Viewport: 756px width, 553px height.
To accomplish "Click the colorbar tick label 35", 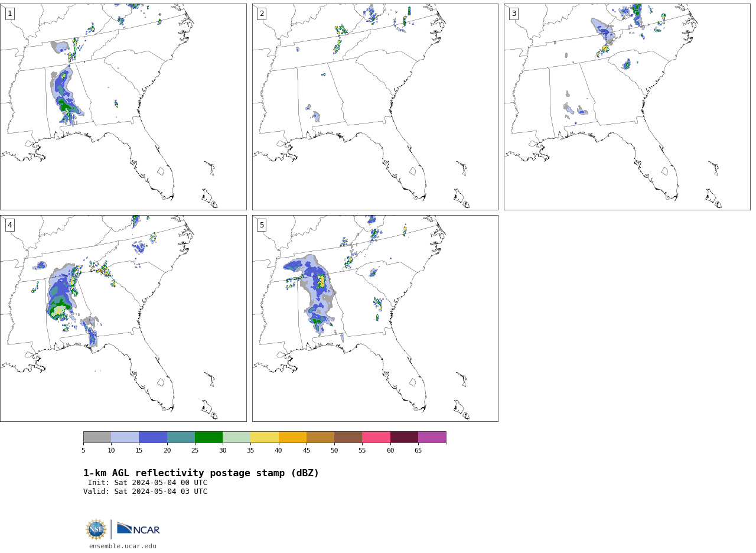I will click(x=250, y=450).
